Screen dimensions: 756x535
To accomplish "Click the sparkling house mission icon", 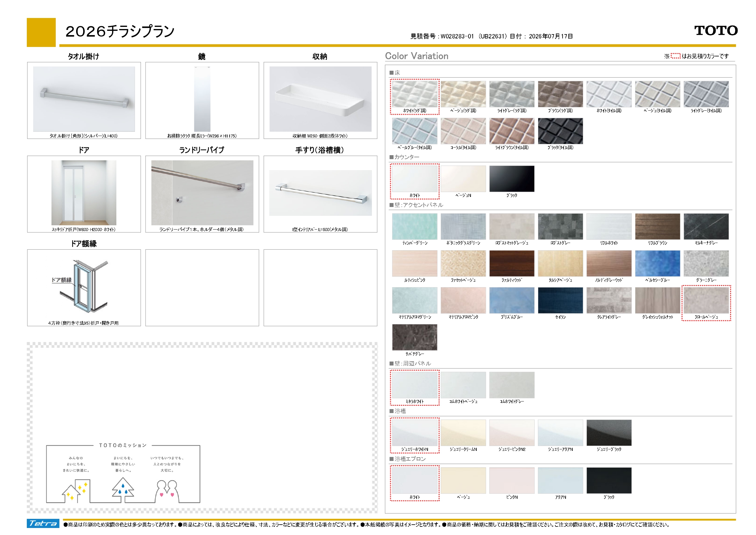I will (x=76, y=492).
